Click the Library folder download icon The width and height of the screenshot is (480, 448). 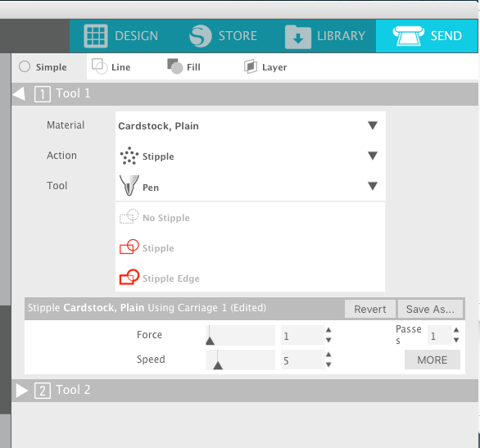298,37
